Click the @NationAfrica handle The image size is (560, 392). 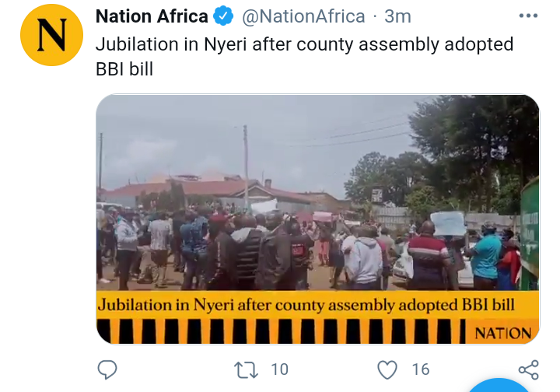click(x=303, y=16)
